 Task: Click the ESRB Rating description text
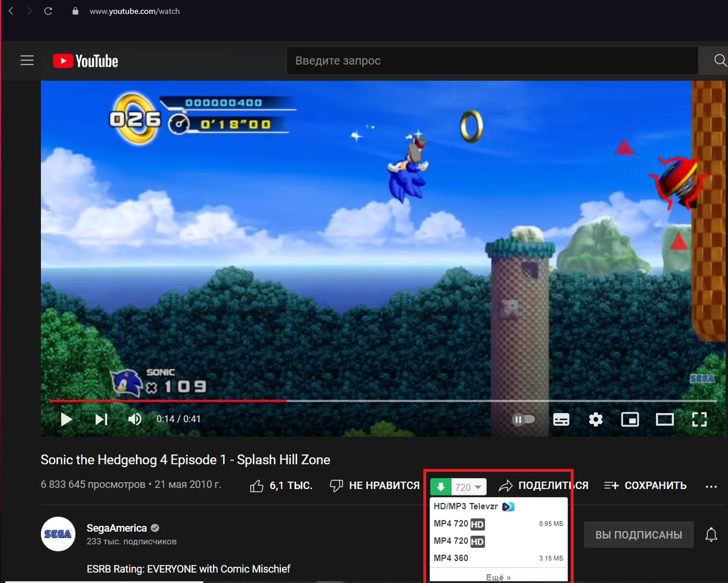click(189, 569)
